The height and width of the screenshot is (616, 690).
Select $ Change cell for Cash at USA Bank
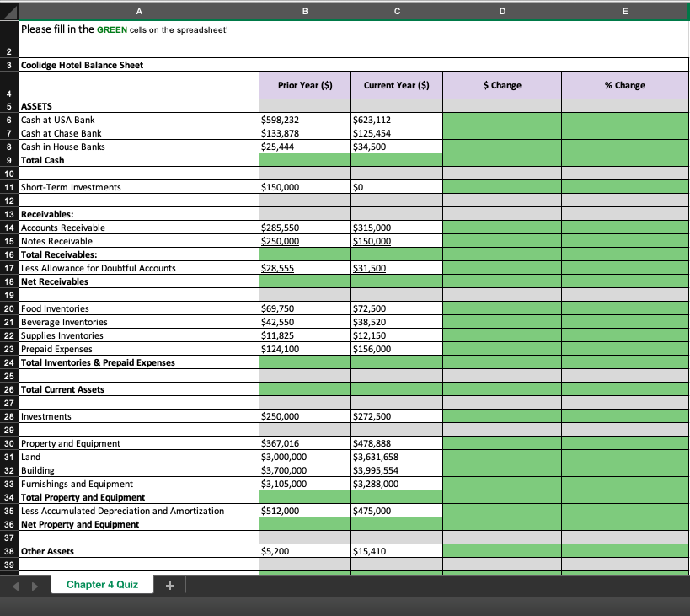tap(502, 120)
